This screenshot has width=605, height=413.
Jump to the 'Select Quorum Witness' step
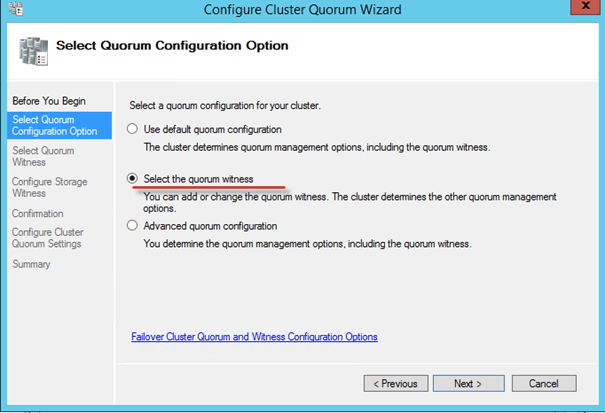[43, 157]
